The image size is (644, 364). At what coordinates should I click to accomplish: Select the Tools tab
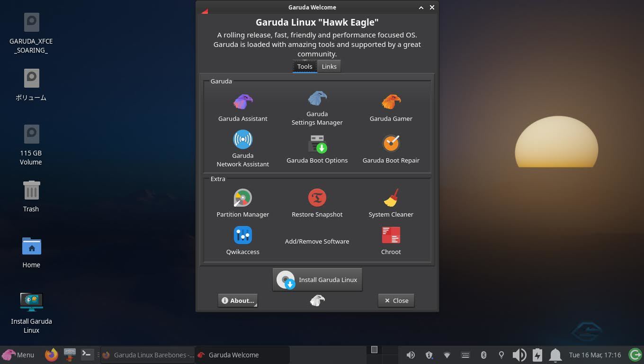[304, 66]
